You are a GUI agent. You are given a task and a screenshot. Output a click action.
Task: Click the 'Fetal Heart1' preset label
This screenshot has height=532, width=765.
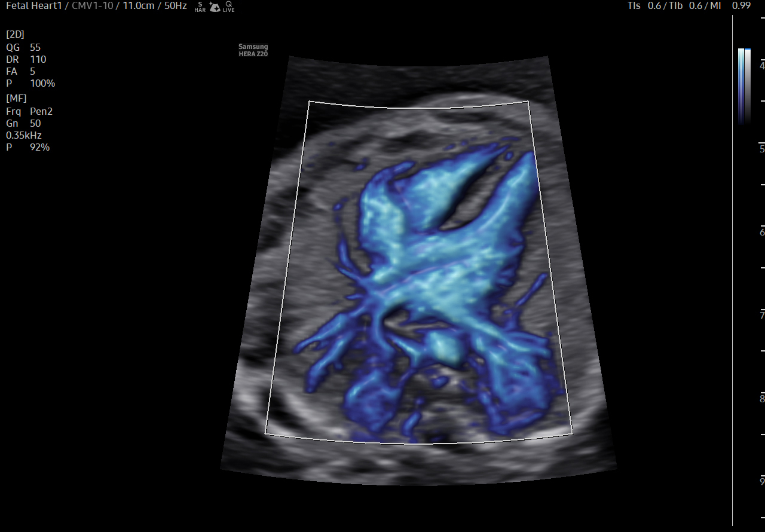(x=33, y=5)
